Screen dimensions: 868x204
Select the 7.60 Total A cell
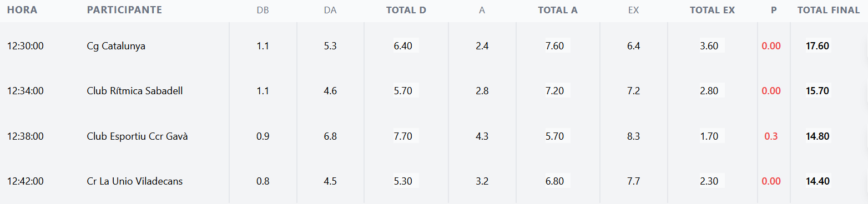tap(554, 46)
